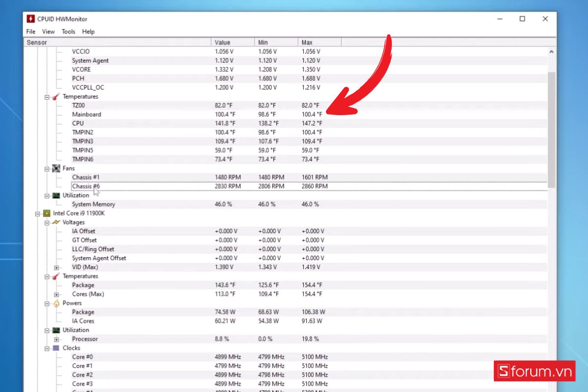Click the Max column header
Image resolution: width=588 pixels, height=392 pixels.
[319, 42]
